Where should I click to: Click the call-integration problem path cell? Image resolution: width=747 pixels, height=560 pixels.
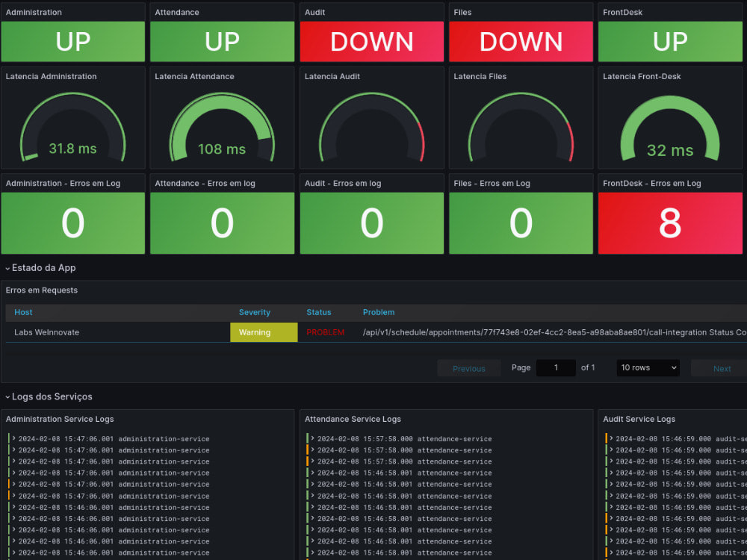554,332
